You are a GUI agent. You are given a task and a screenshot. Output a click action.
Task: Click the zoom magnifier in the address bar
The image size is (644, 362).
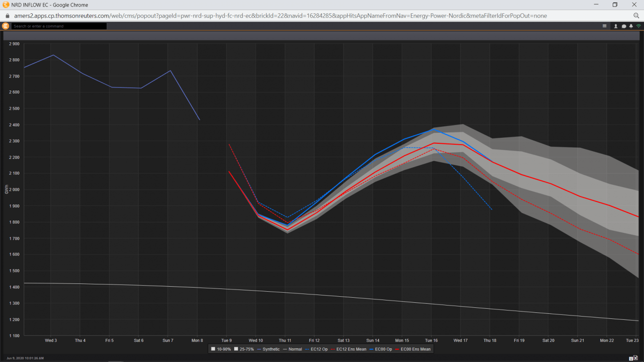coord(637,16)
